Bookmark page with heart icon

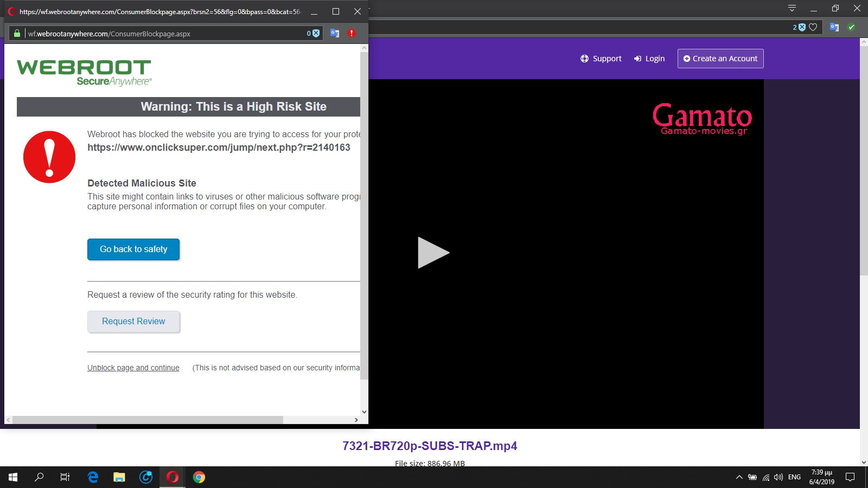(813, 27)
